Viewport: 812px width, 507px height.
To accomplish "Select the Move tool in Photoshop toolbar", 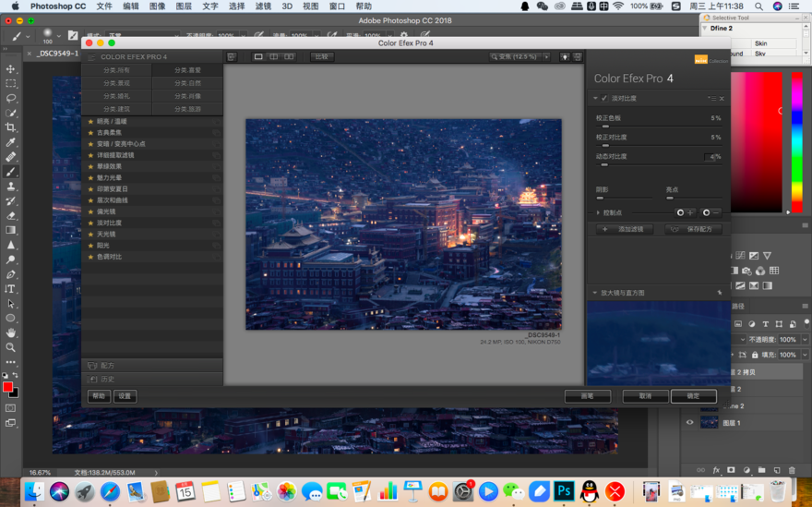I will 10,69.
